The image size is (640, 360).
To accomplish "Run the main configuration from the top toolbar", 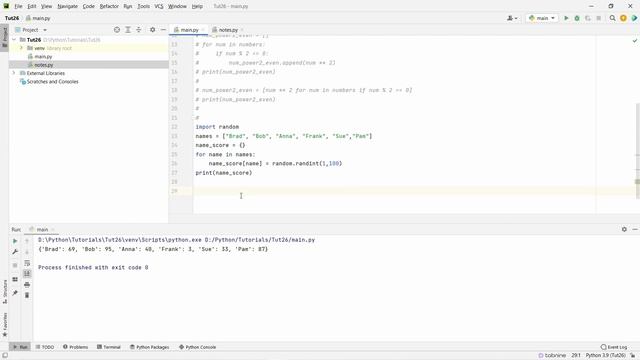I will (x=566, y=18).
